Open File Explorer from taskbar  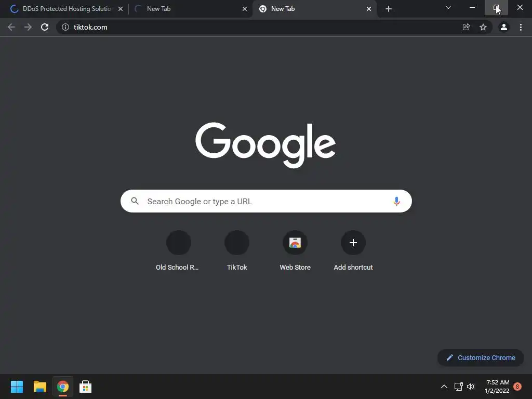[x=39, y=387]
